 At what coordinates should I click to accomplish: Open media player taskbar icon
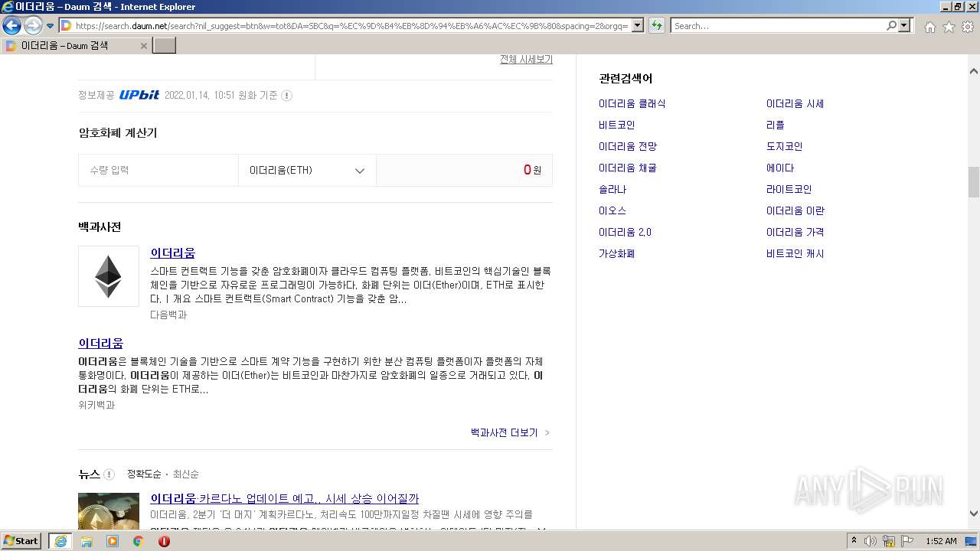coord(113,541)
